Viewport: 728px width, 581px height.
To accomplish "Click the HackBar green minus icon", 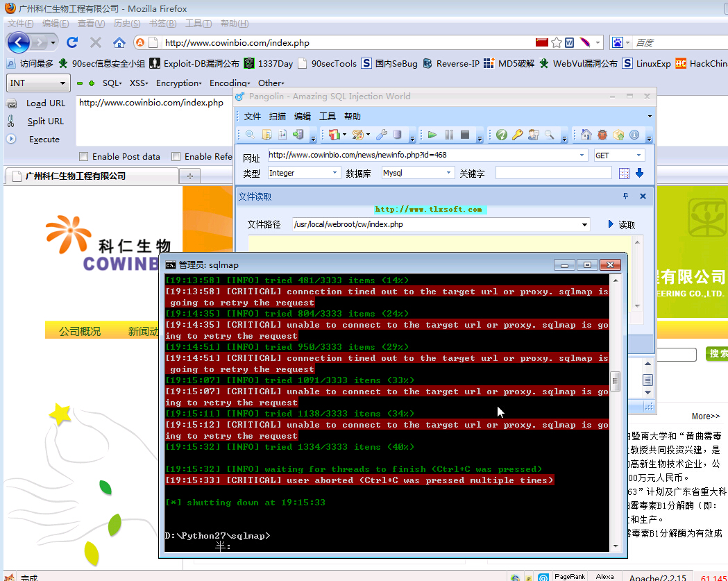I will point(80,83).
